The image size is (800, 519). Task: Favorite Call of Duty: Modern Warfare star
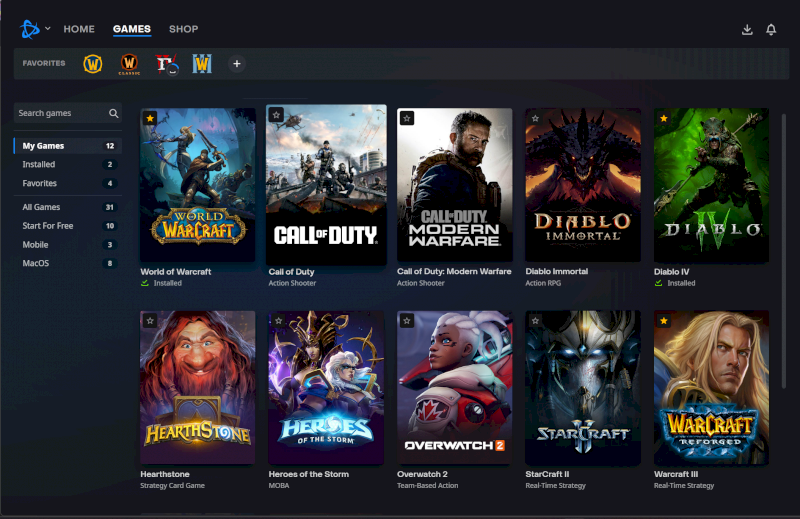pyautogui.click(x=407, y=118)
